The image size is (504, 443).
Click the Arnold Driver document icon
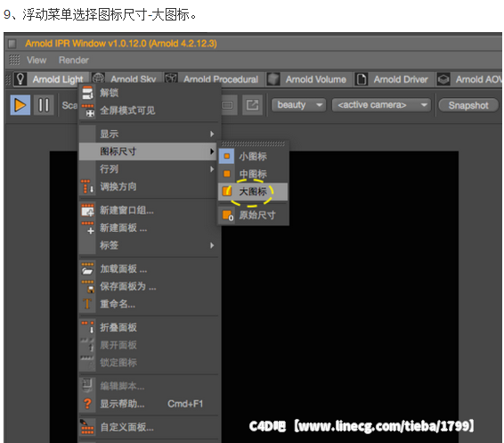tap(362, 79)
